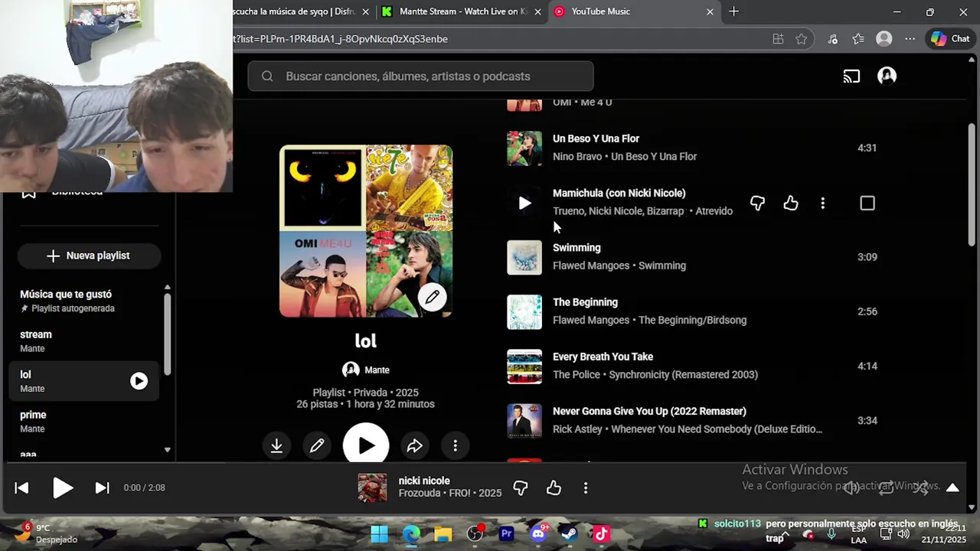
Task: Open the Copilot Chat button
Action: click(950, 39)
